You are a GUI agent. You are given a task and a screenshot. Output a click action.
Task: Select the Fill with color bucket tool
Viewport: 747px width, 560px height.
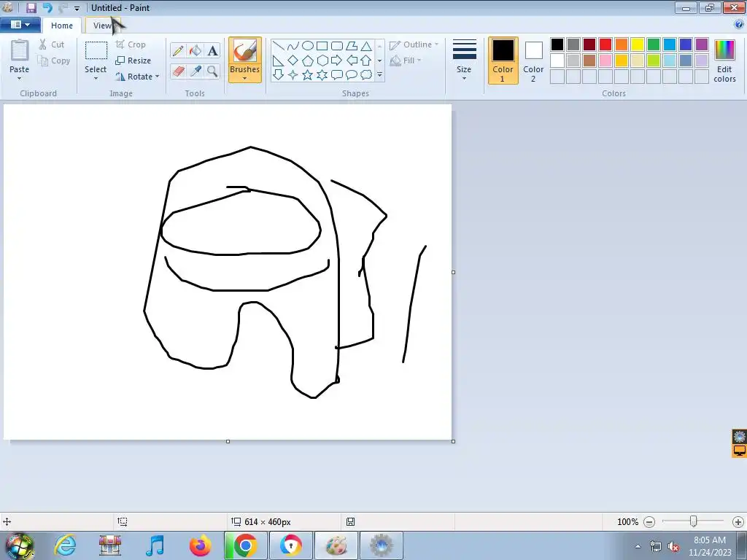(x=196, y=50)
